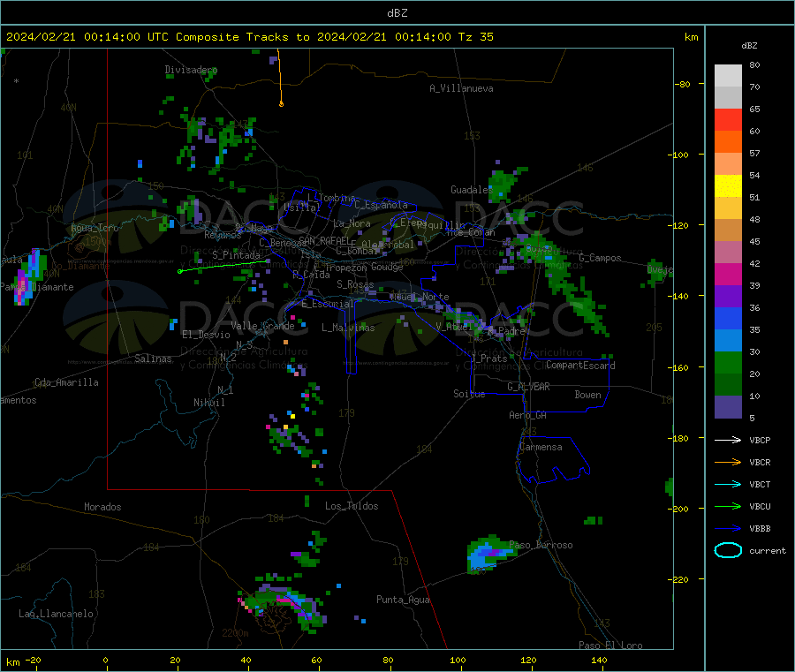Select the red 60 dBZ color swatch
The image size is (795, 672).
(728, 119)
